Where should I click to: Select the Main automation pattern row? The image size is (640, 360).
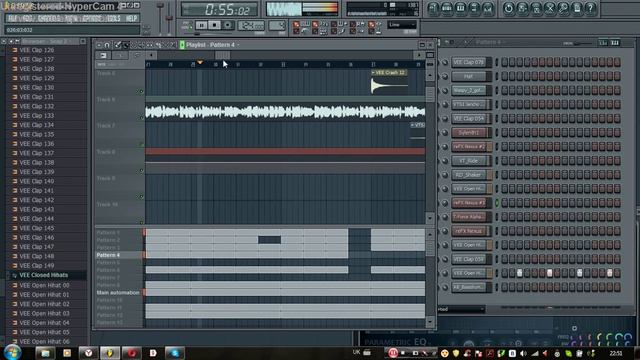[118, 293]
